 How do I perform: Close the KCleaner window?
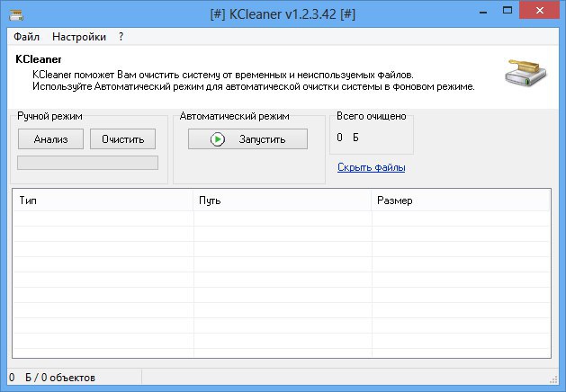click(540, 11)
